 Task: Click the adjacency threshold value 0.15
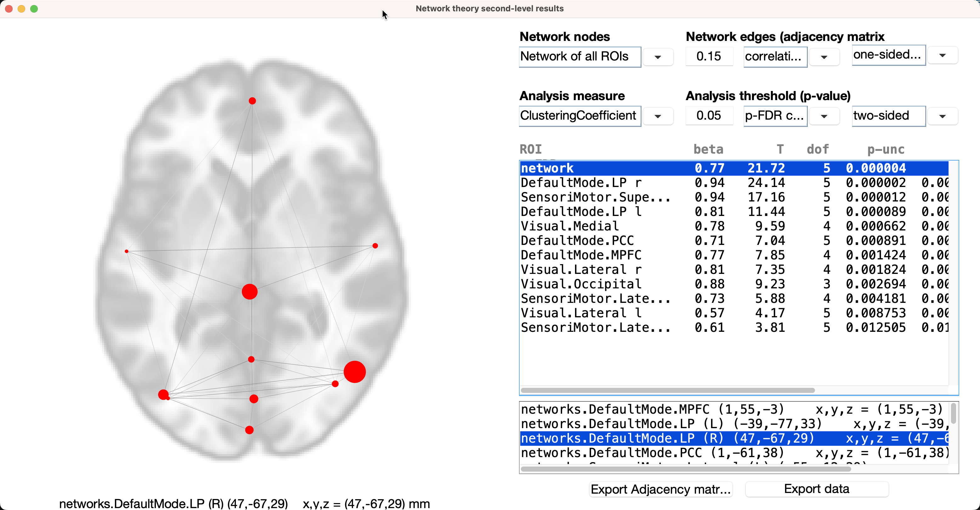click(x=709, y=56)
